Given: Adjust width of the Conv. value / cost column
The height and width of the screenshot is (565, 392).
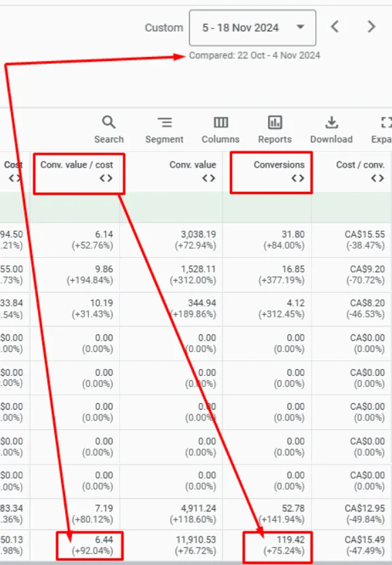Looking at the screenshot, I should click(106, 178).
